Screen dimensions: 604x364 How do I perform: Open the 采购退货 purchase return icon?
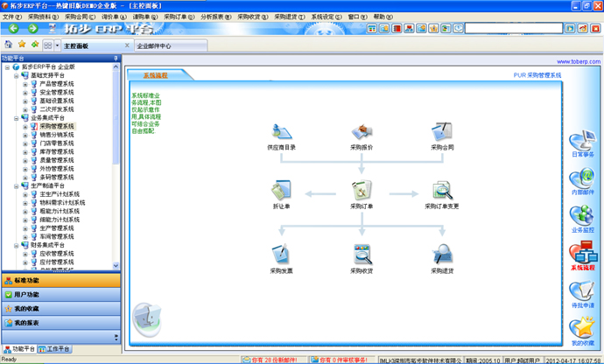442,255
